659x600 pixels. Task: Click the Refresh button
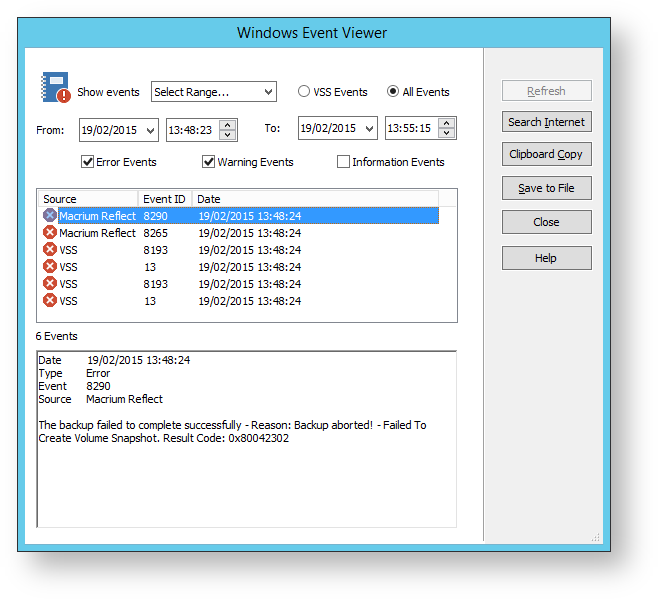click(x=546, y=91)
